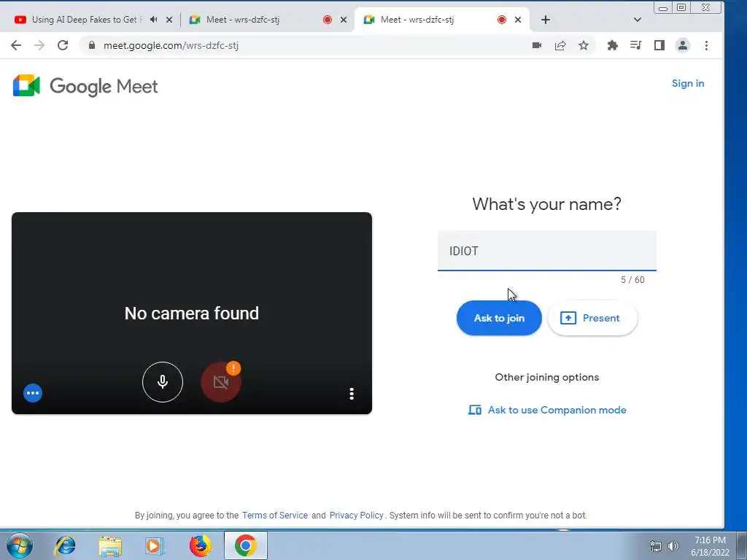Open Privacy Policy link
747x560 pixels.
click(x=356, y=516)
